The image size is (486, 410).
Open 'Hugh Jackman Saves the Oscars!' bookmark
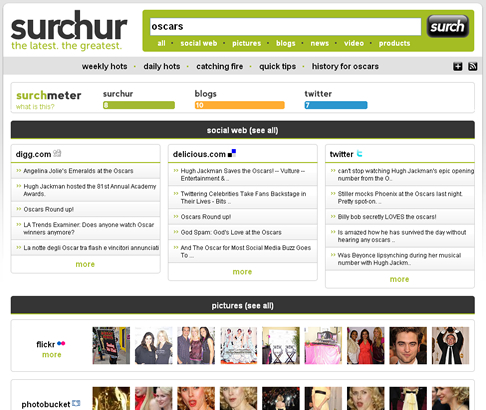(243, 175)
